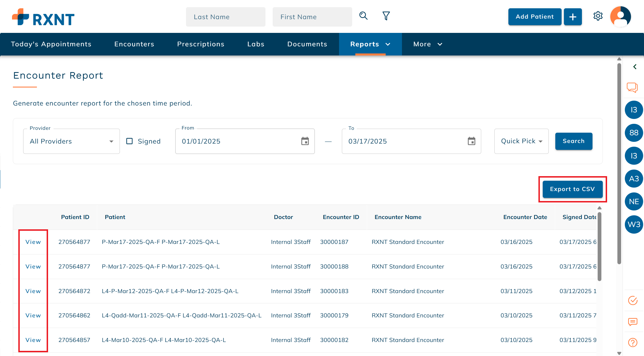Click the patient search magnifier icon
644x356 pixels.
[363, 16]
